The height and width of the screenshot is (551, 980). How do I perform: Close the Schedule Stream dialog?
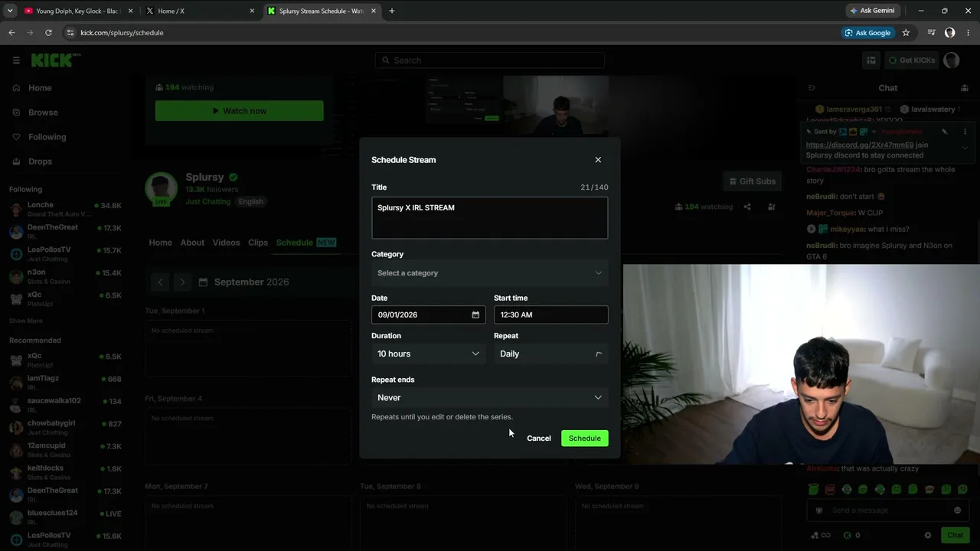[x=598, y=160]
